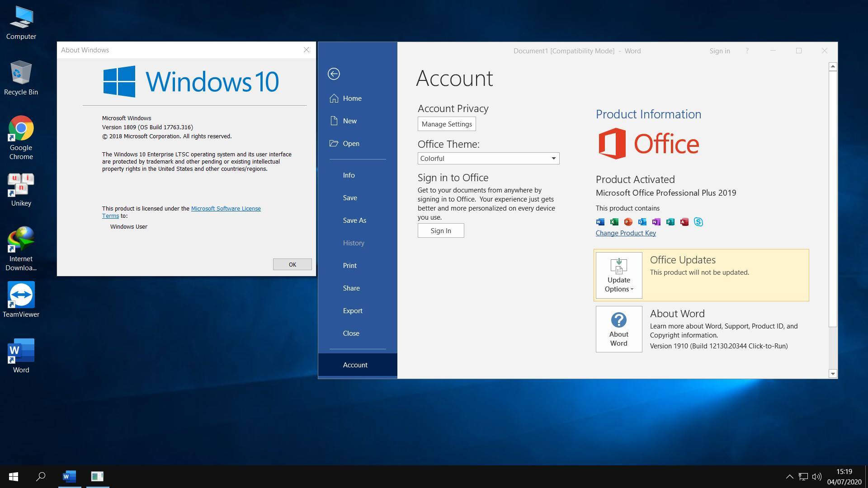Click Show desktop strip at taskbar end
This screenshot has width=868, height=488.
[x=866, y=477]
